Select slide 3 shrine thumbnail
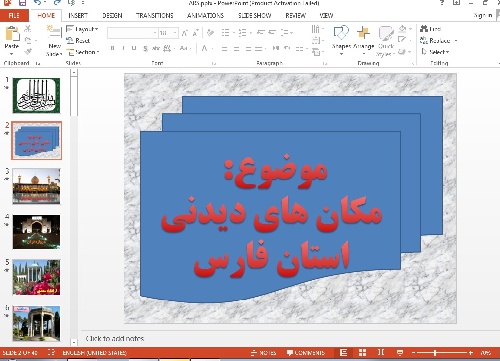Image resolution: width=500 pixels, height=361 pixels. point(36,186)
